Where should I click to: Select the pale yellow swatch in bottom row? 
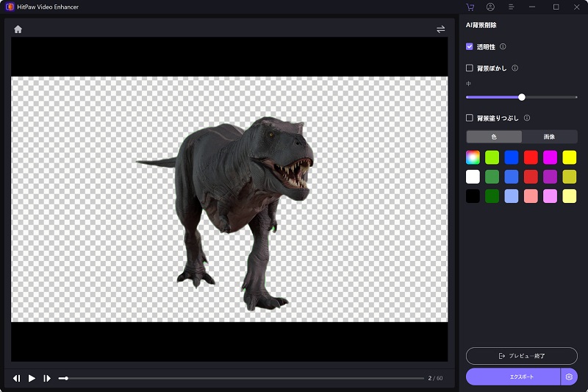[569, 196]
